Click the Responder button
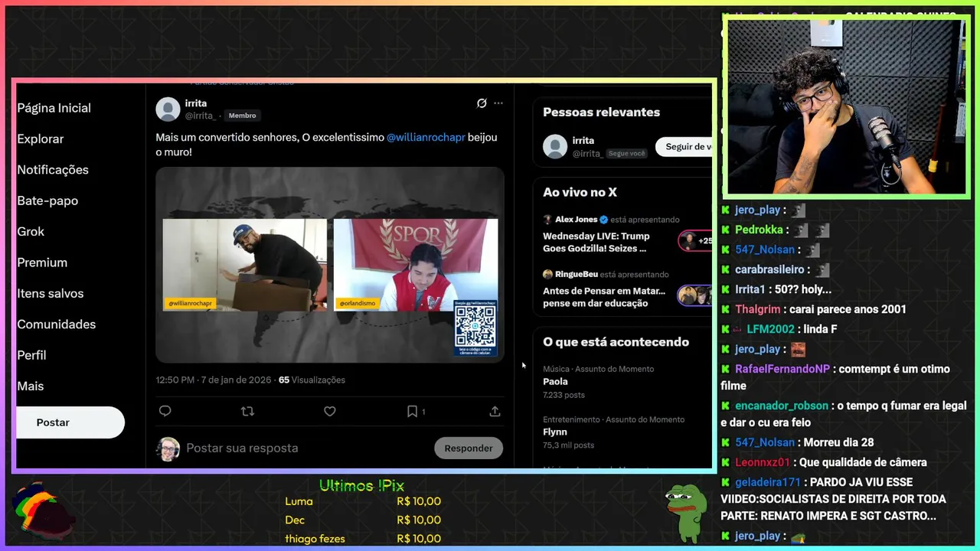 469,448
